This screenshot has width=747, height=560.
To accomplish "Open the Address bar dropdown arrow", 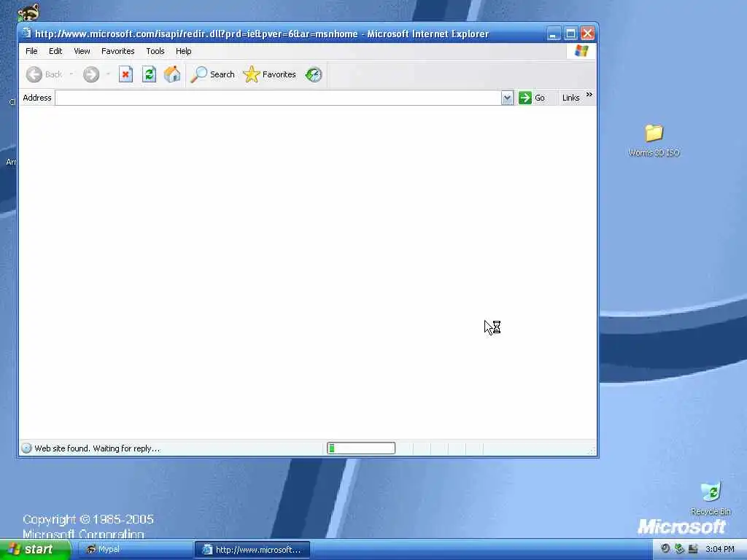I will coord(507,98).
